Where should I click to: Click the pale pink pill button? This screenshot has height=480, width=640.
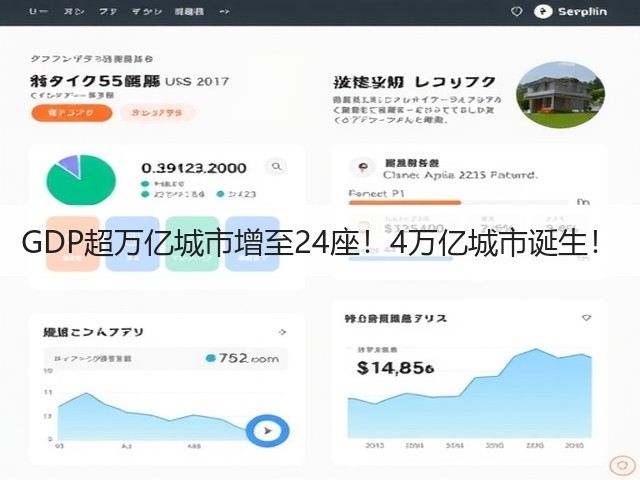[158, 113]
